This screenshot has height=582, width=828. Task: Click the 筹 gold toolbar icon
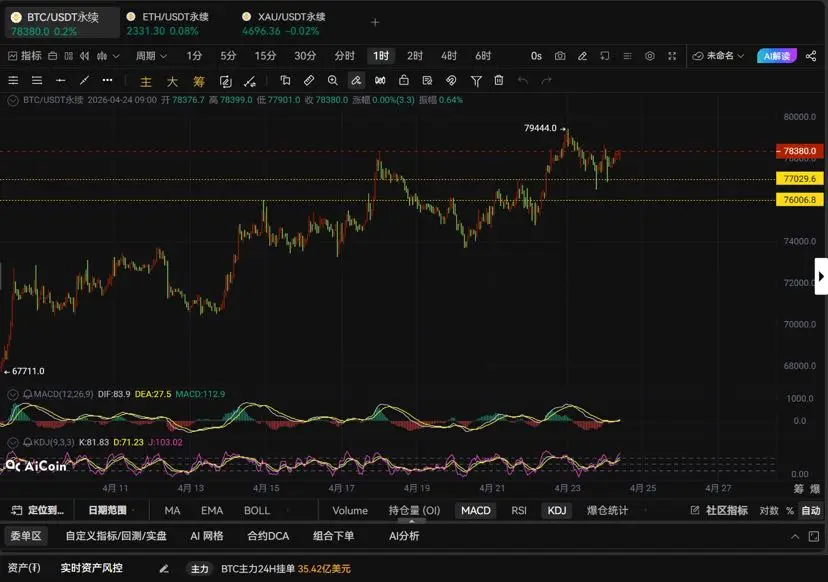(x=199, y=81)
